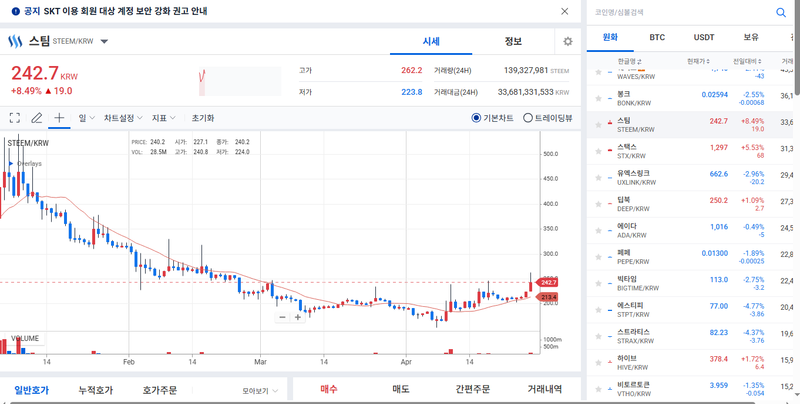
Task: Open the 스택스 STX/KRW row
Action: pos(690,152)
